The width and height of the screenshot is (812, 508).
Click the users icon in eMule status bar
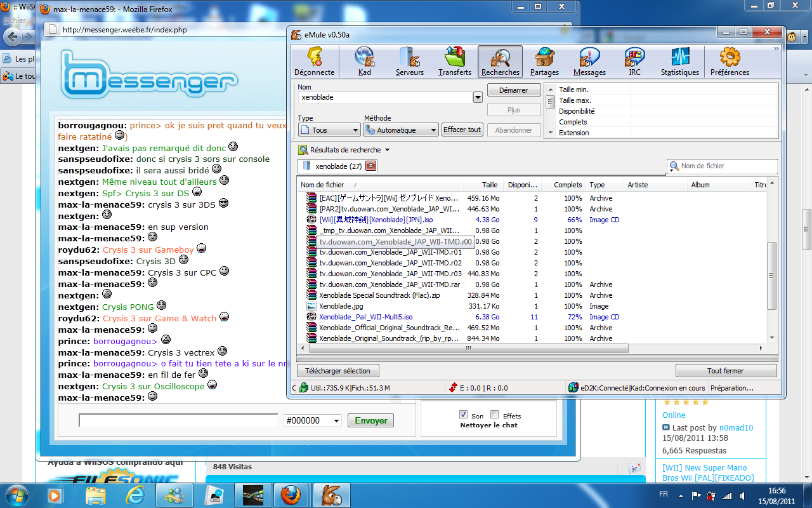[303, 387]
